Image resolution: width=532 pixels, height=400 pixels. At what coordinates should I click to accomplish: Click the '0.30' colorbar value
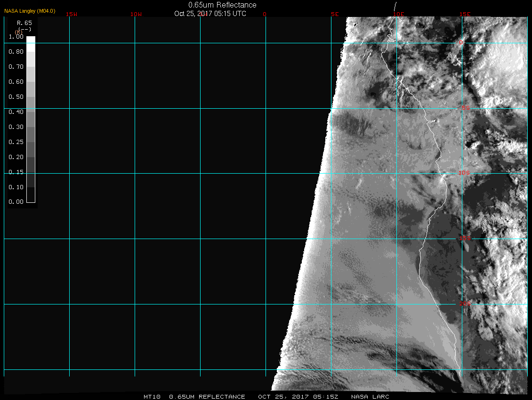[x=16, y=127]
